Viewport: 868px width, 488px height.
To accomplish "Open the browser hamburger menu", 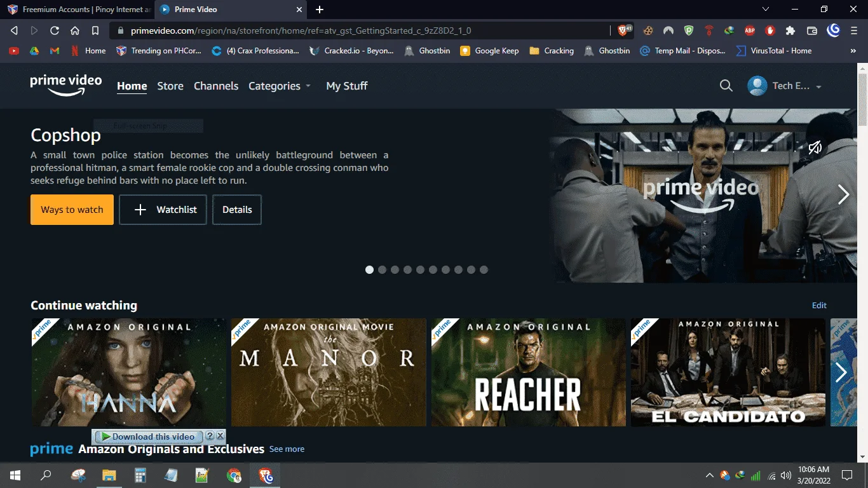I will coord(855,30).
